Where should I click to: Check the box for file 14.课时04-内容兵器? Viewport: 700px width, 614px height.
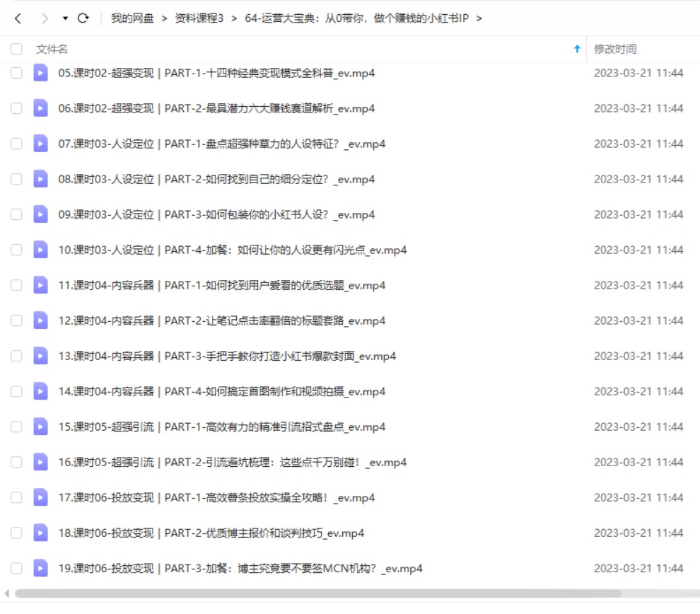pyautogui.click(x=16, y=391)
